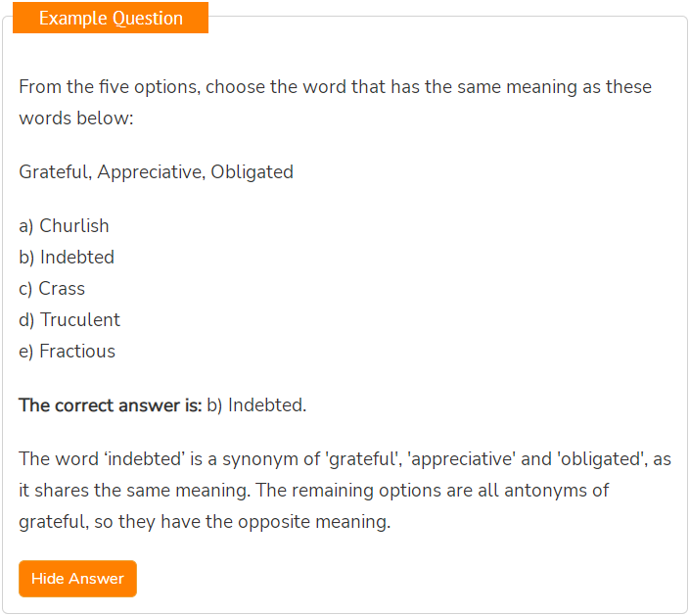The image size is (690, 616).
Task: Choose option a) Churlish
Action: click(x=64, y=226)
